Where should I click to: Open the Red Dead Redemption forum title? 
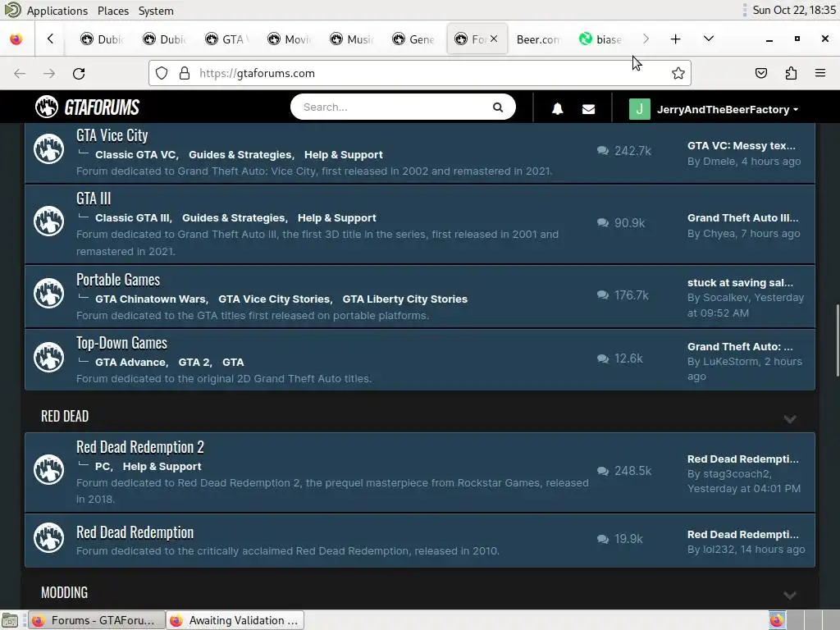tap(135, 532)
